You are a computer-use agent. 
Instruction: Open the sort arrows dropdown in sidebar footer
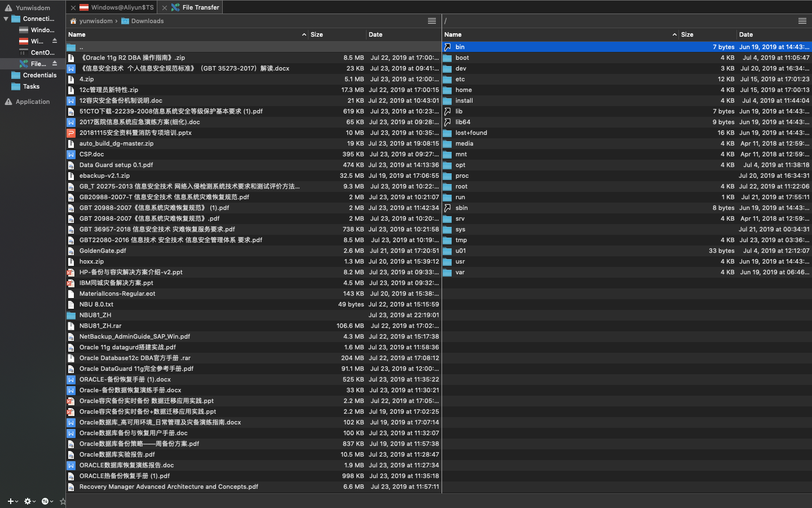coord(47,501)
